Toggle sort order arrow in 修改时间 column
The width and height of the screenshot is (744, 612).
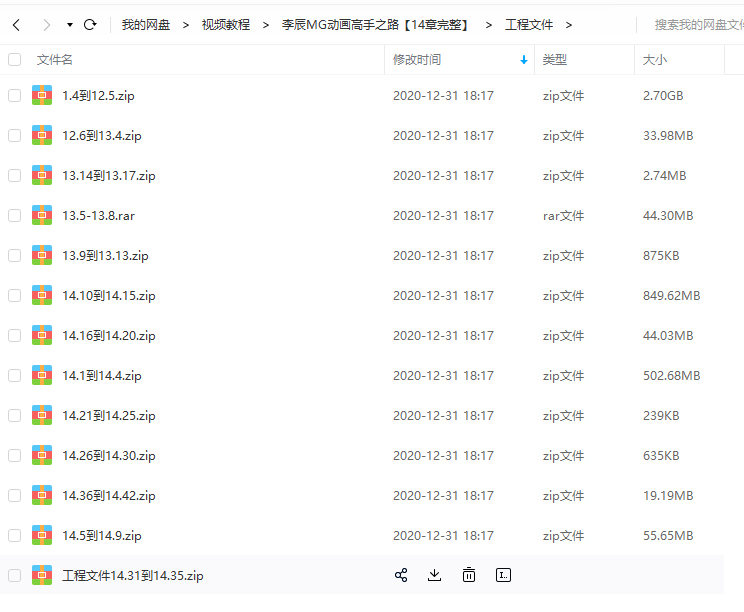click(x=524, y=60)
